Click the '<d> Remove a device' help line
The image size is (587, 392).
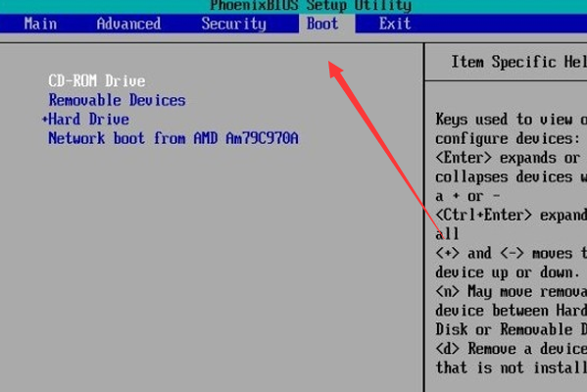pos(511,349)
